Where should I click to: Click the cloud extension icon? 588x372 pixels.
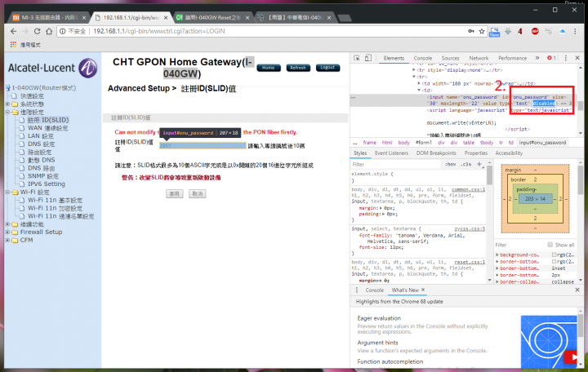(x=562, y=32)
